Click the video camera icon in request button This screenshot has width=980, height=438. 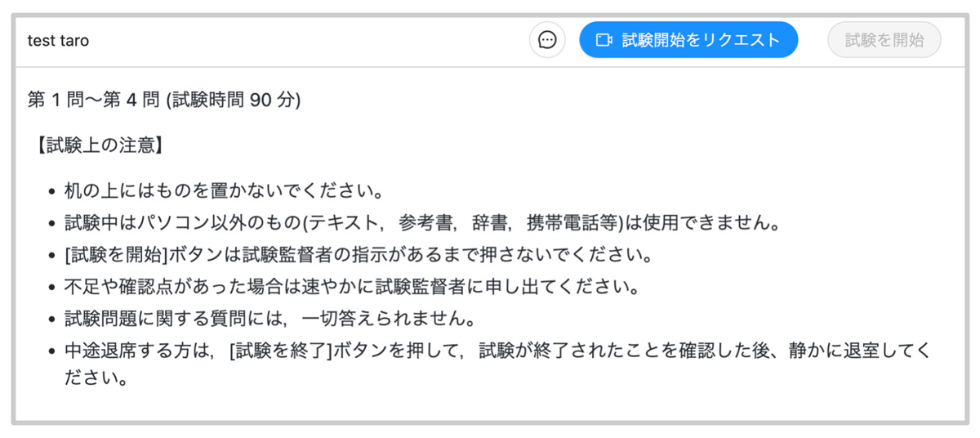tap(604, 40)
